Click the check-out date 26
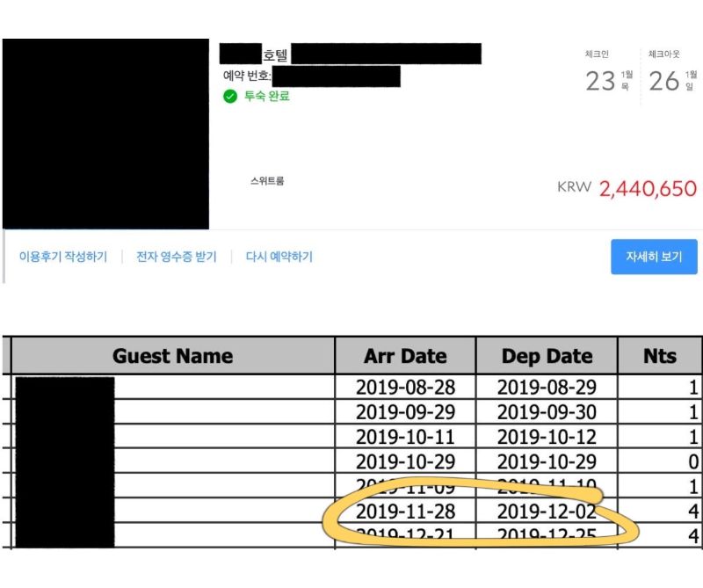 coord(664,82)
